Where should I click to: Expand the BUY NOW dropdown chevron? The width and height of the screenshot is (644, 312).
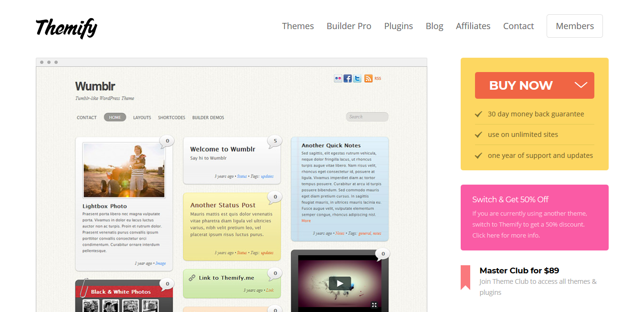[x=581, y=85]
